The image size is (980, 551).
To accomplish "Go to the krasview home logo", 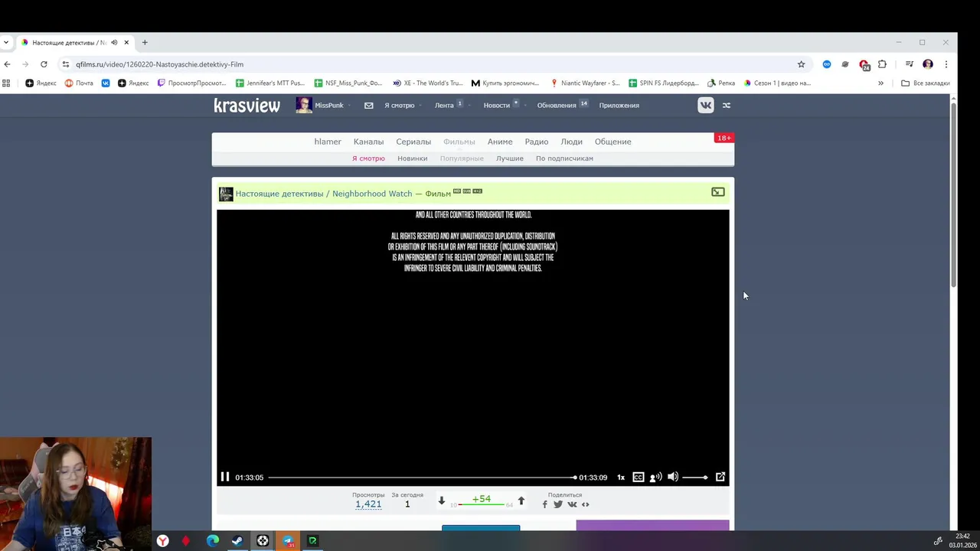I will coord(247,106).
